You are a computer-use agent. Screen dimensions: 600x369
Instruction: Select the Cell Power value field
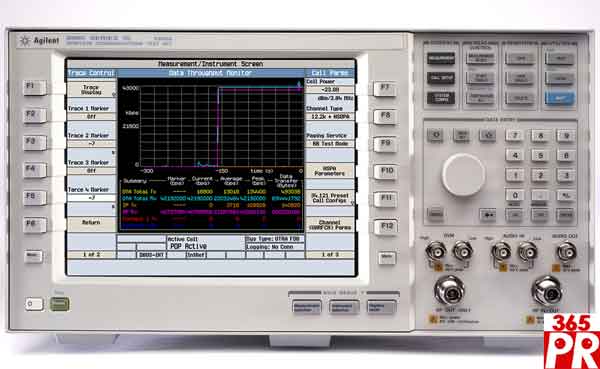[x=330, y=90]
